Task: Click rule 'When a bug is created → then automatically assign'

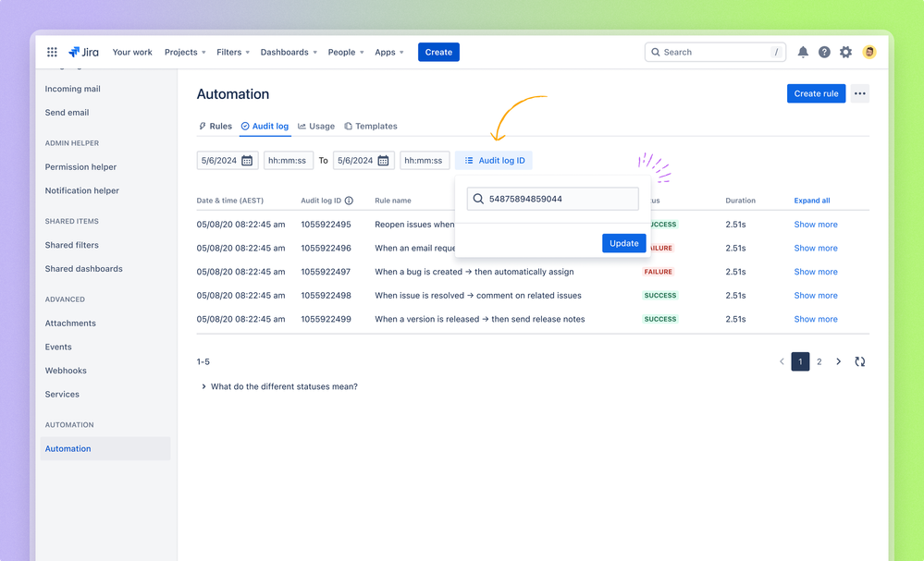Action: (x=474, y=272)
